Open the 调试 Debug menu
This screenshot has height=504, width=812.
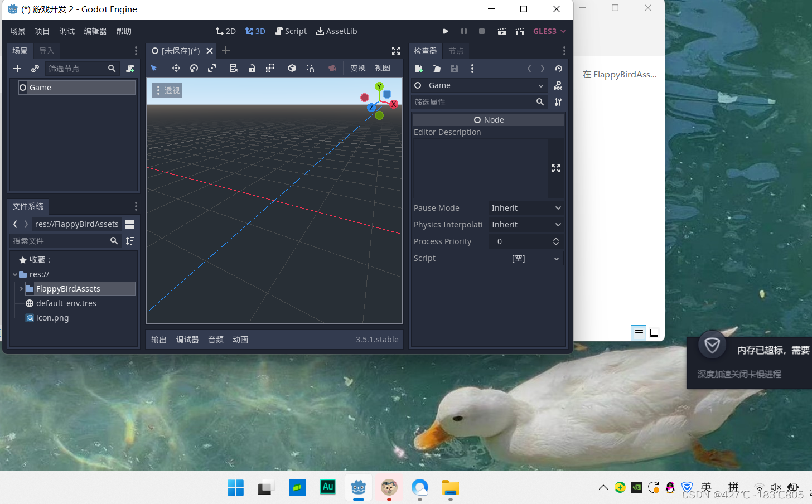coord(67,31)
